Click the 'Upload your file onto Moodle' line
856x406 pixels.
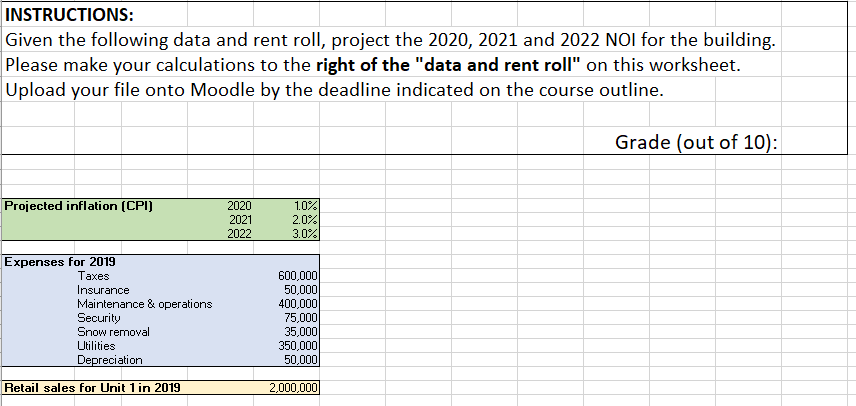click(x=334, y=89)
